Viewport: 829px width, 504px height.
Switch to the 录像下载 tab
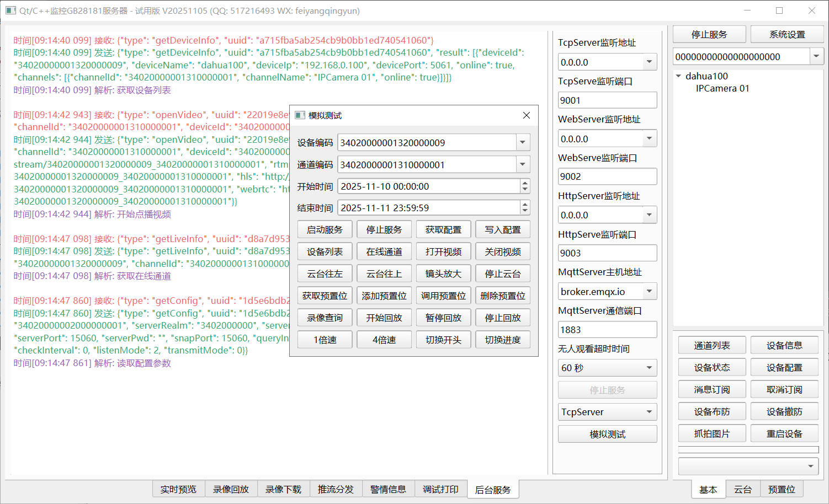click(283, 490)
